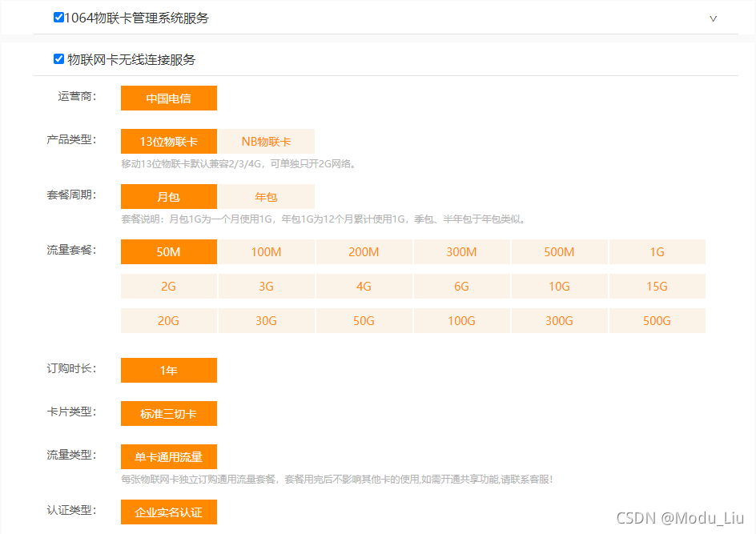Pick the 100M data plan
Viewport: 756px width, 534px height.
267,252
